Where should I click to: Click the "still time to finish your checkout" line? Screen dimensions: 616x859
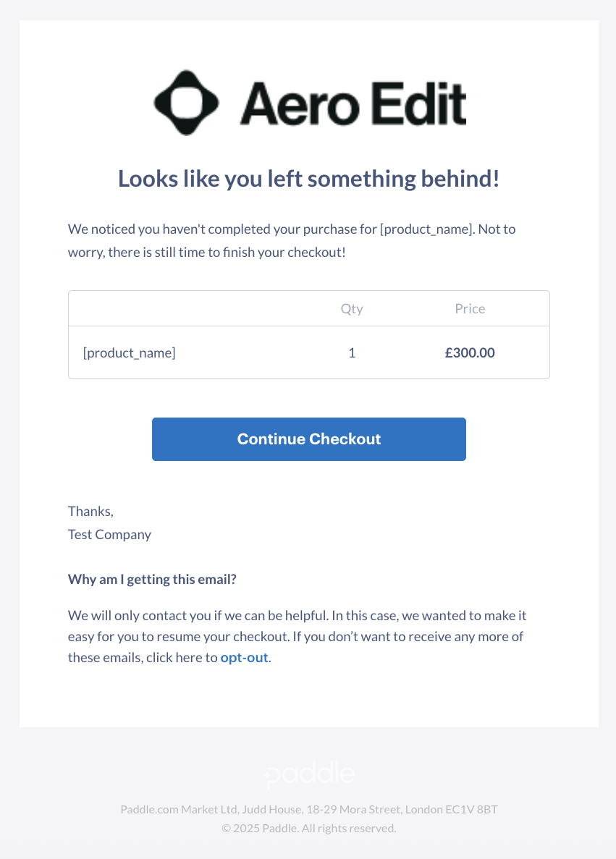pyautogui.click(x=207, y=253)
